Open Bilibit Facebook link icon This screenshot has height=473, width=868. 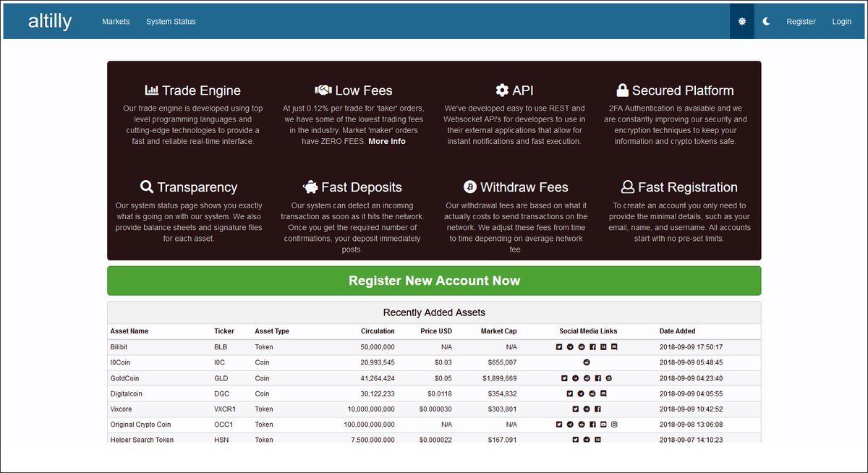click(x=593, y=347)
